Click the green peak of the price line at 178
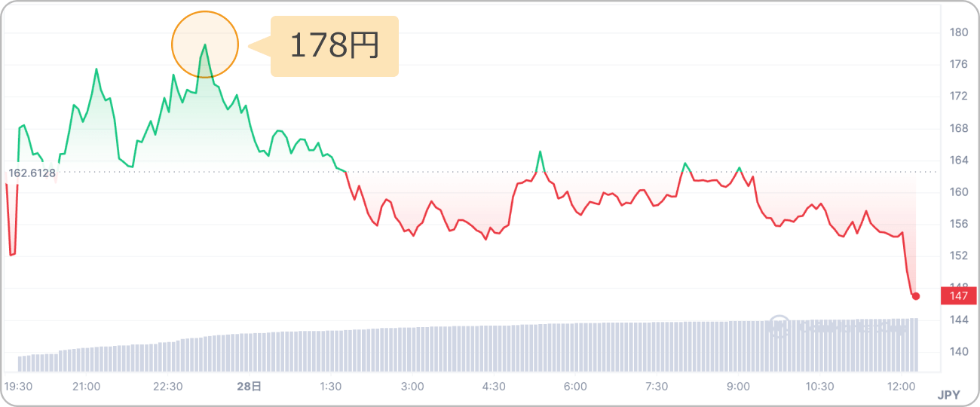Image resolution: width=980 pixels, height=407 pixels. [x=205, y=44]
